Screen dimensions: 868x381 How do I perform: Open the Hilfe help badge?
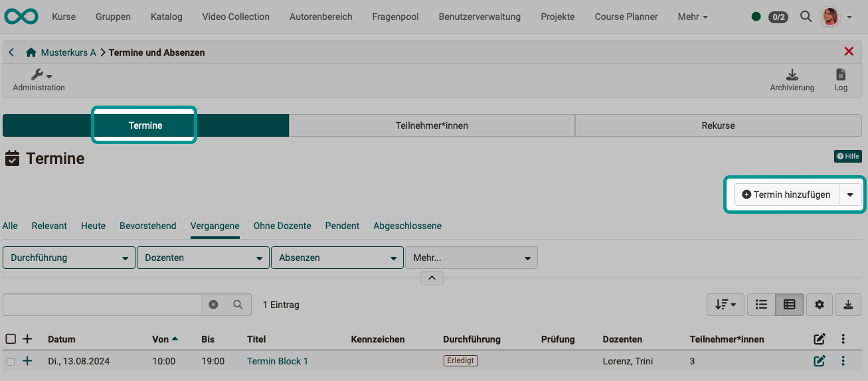click(x=848, y=157)
